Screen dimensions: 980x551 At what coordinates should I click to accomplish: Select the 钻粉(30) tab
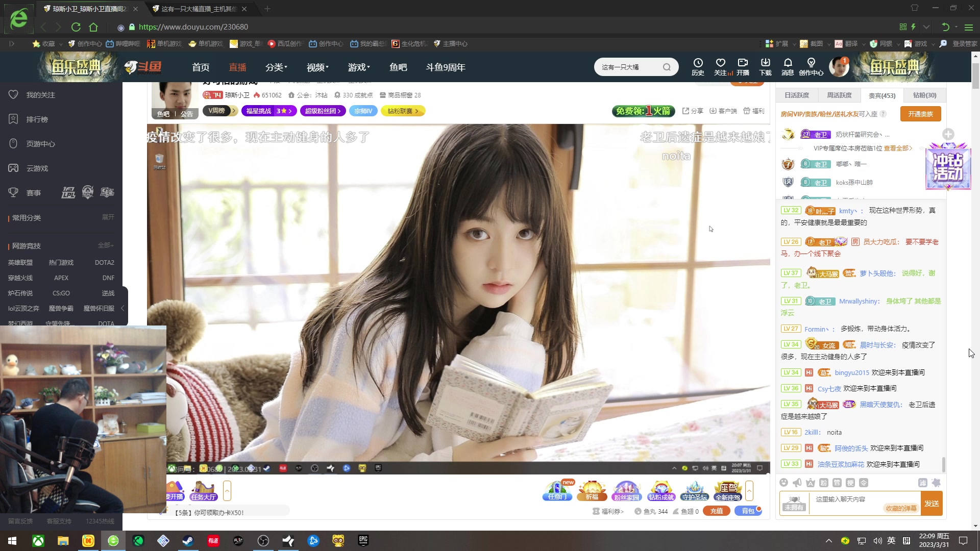[924, 95]
